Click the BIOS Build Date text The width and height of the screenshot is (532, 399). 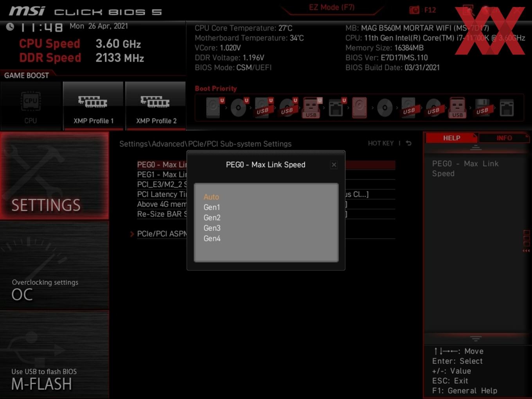(x=392, y=67)
